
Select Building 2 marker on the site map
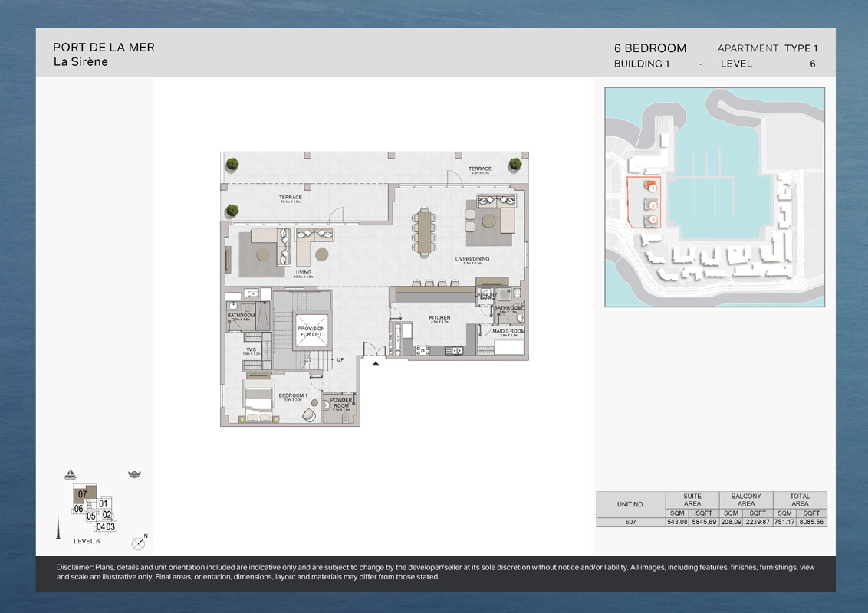point(653,205)
